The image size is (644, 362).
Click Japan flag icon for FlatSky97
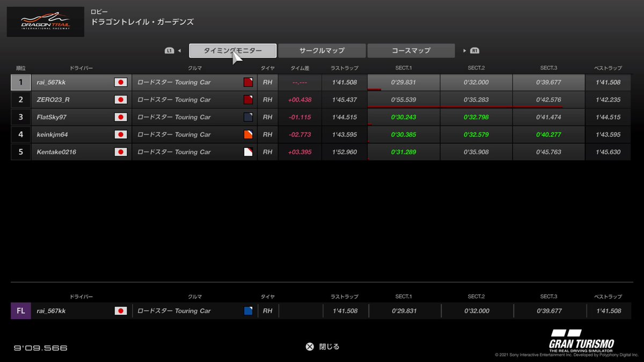pyautogui.click(x=121, y=117)
